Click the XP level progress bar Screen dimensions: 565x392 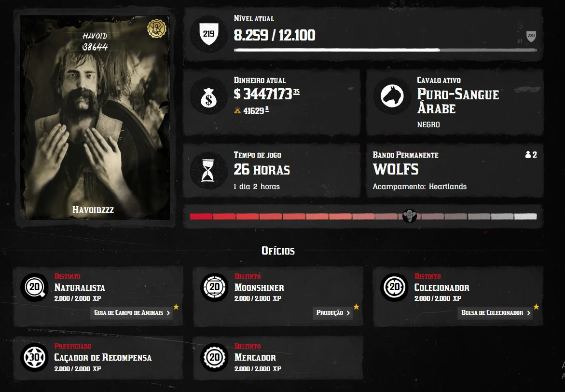tap(385, 50)
